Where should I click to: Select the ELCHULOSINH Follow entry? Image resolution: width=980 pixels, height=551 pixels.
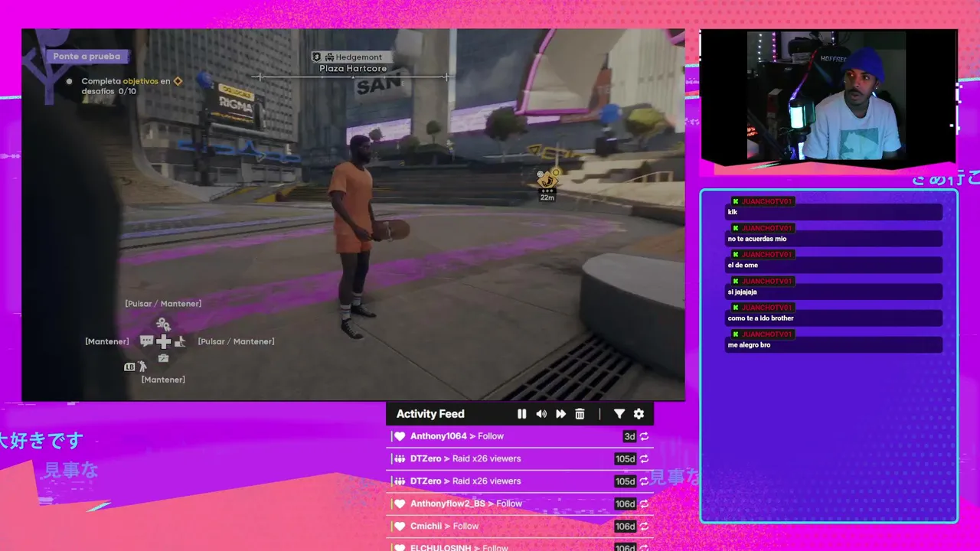pos(520,546)
